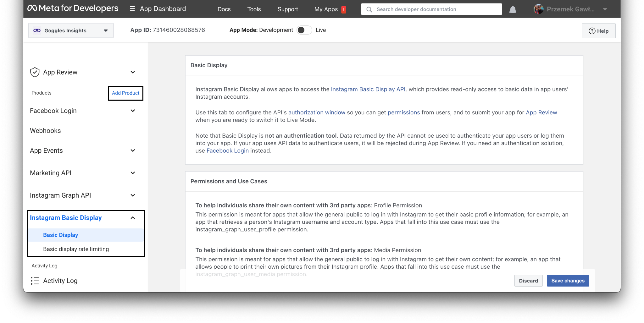This screenshot has height=323, width=644.
Task: Click the Activity Log list icon
Action: click(35, 281)
